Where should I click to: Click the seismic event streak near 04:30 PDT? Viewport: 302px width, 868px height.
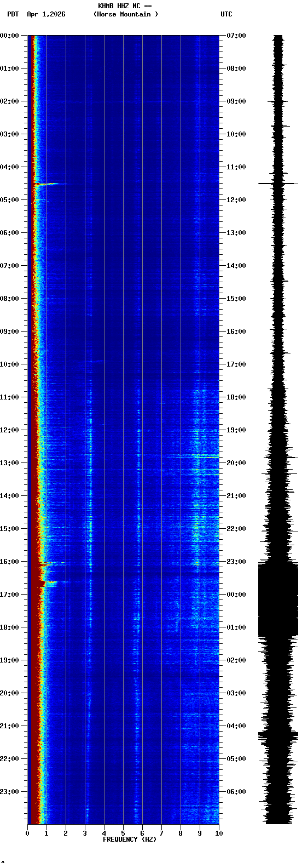point(50,184)
